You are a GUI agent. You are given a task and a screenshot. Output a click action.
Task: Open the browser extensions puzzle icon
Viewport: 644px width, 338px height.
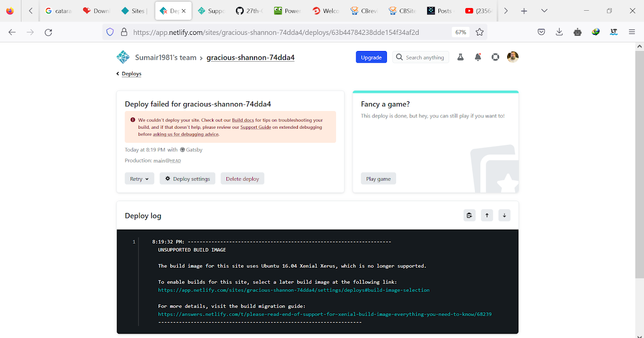pyautogui.click(x=577, y=32)
